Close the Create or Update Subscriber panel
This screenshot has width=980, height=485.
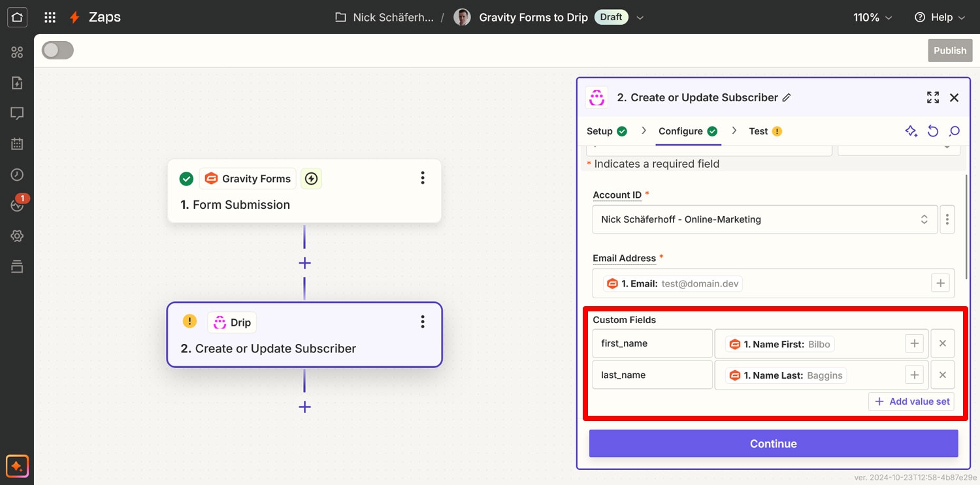click(954, 97)
